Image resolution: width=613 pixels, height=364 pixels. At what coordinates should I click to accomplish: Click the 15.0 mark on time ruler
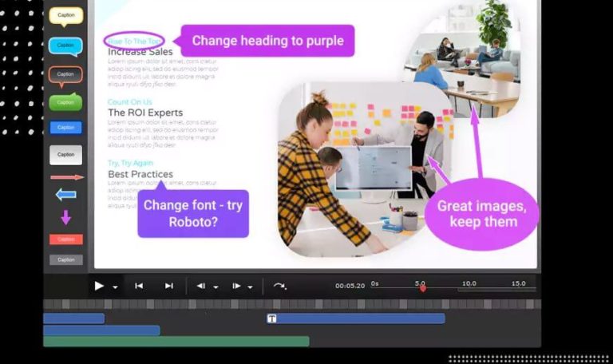tap(518, 283)
